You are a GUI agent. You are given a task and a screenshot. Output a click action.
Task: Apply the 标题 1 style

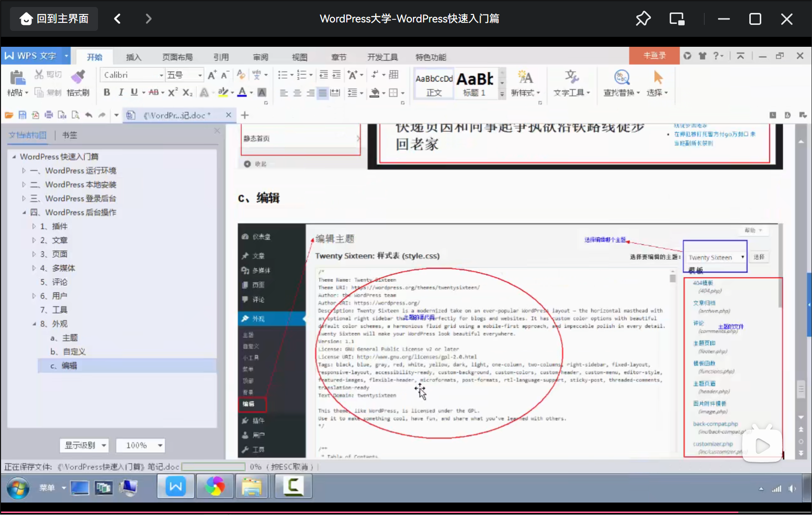475,84
